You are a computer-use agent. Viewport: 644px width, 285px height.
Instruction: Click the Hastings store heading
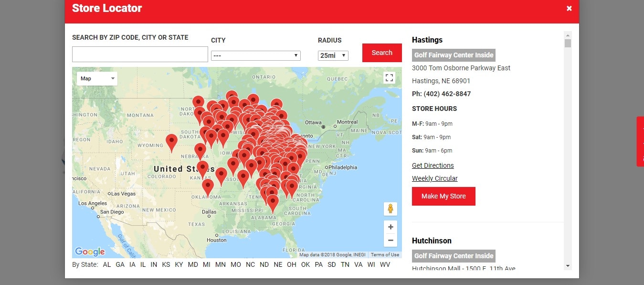point(427,40)
